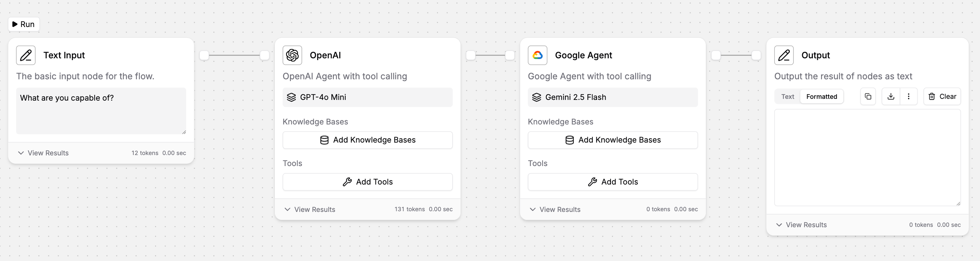This screenshot has height=261, width=980.
Task: Switch output view to Text
Action: coord(788,97)
